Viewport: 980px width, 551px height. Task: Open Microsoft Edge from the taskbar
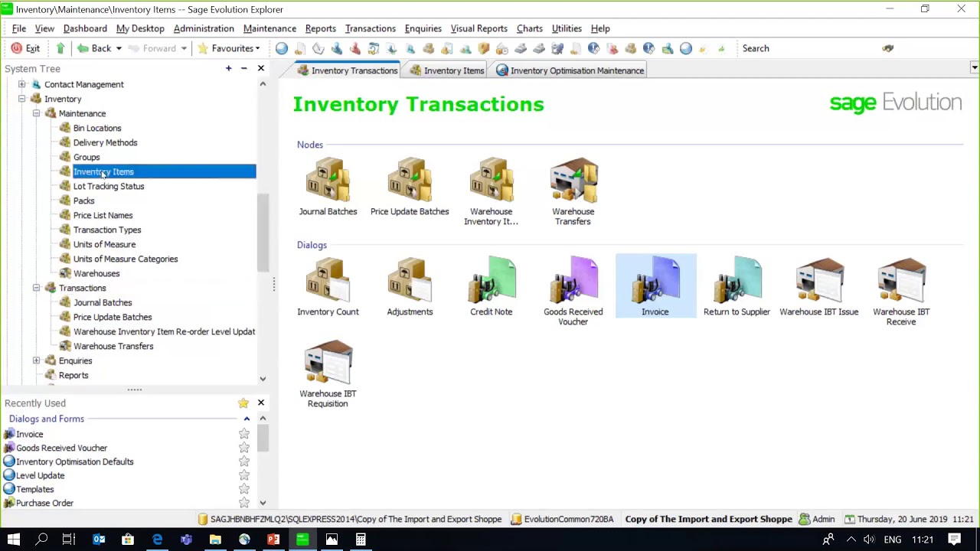[157, 540]
